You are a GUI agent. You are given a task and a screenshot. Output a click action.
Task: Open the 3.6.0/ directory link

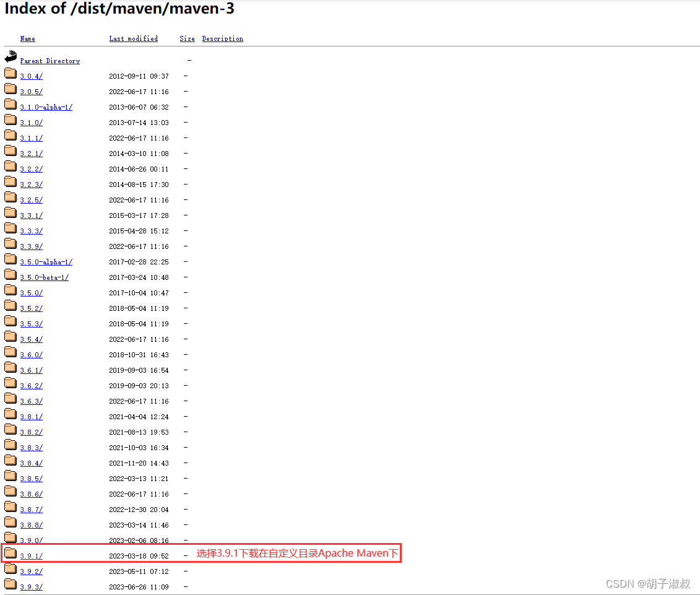tap(32, 354)
